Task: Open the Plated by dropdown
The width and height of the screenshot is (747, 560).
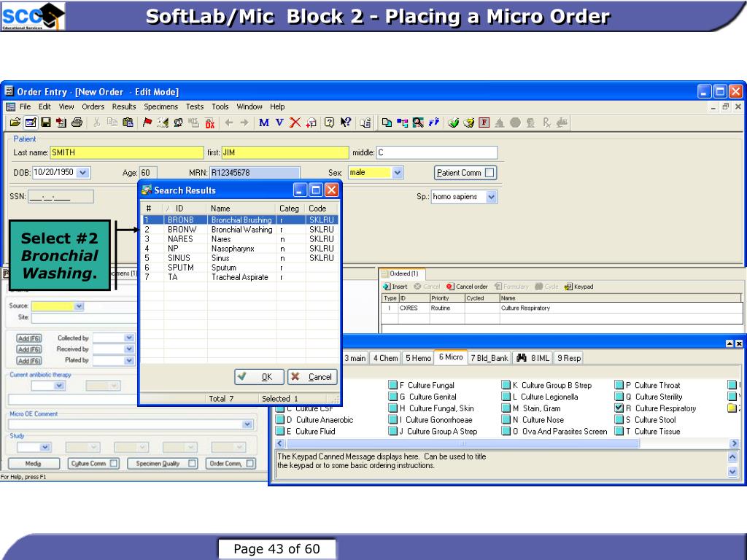Action: (x=129, y=360)
